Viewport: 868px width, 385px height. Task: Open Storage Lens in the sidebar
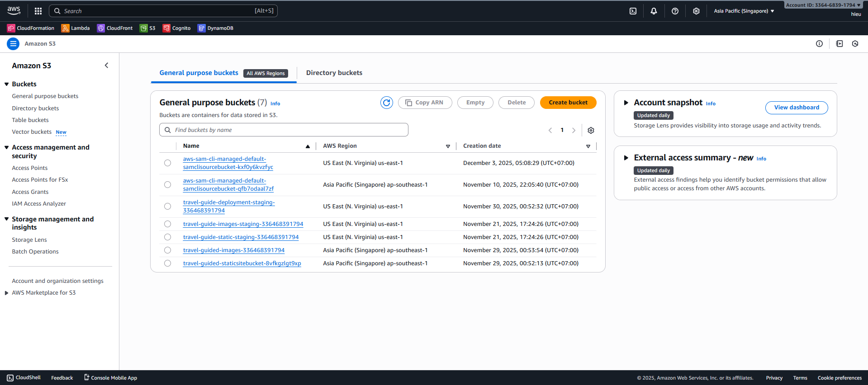coord(29,240)
